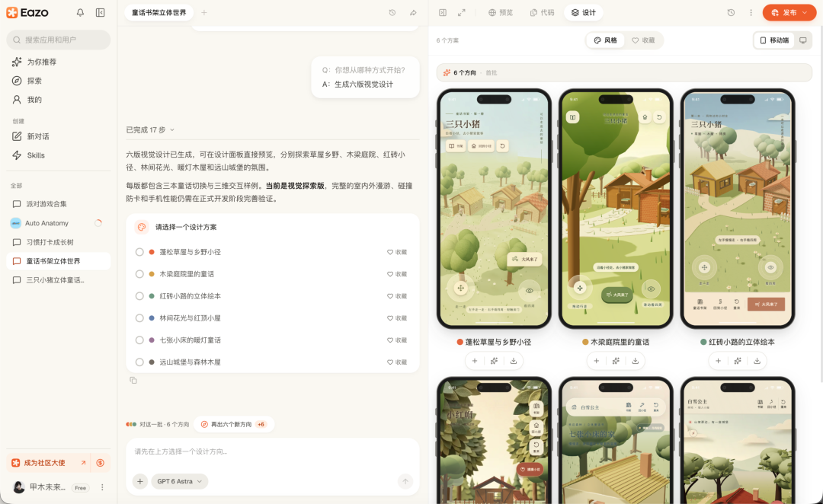Viewport: 823px width, 504px height.
Task: Open the GPT 6 Astra model dropdown
Action: click(180, 481)
